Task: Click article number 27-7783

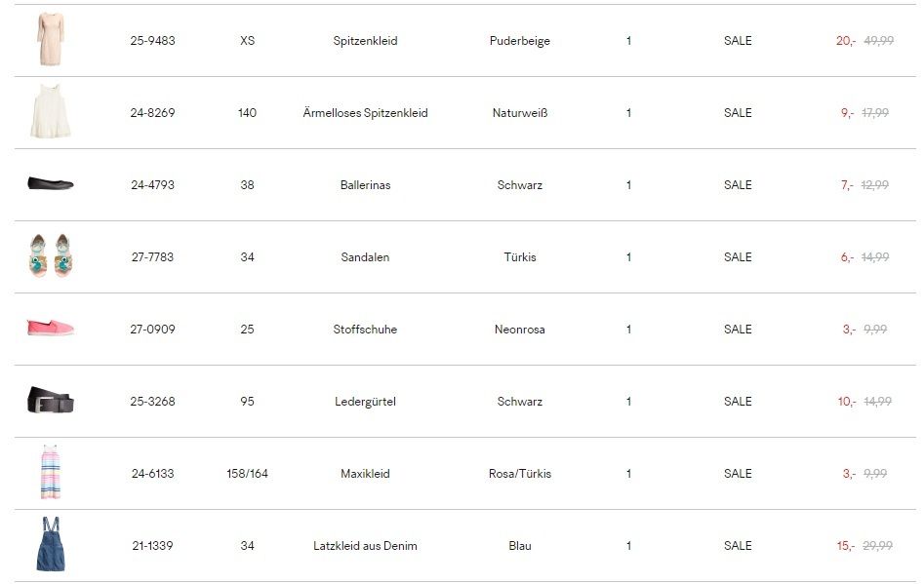Action: 152,257
